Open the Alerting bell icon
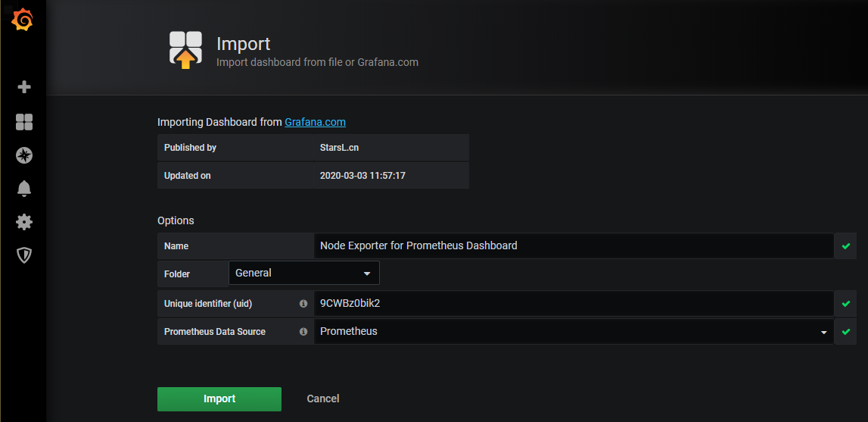 pos(23,189)
